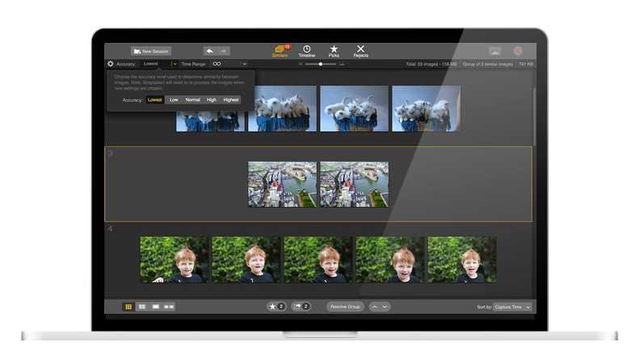Click the vertical scrollbar on the right
Viewport: 644px width, 359px height.
coord(534,116)
